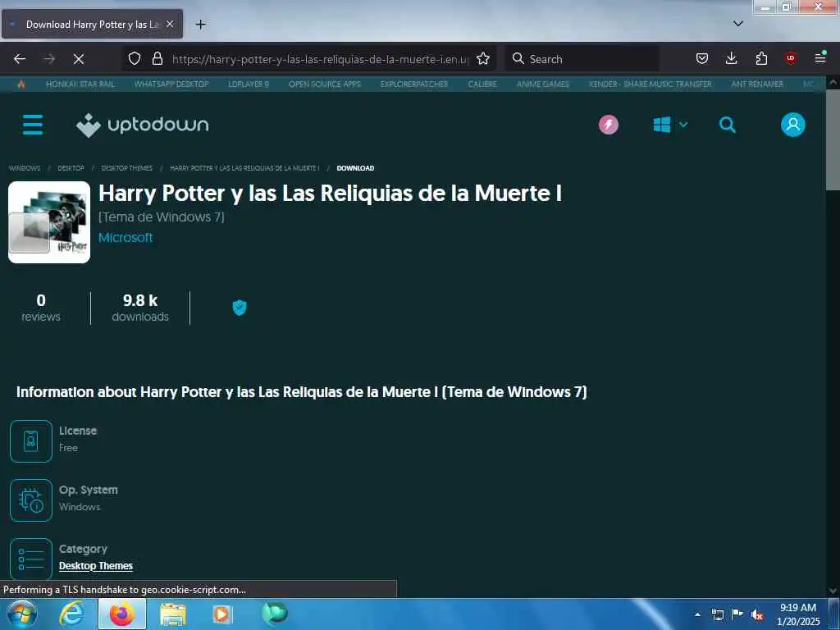Open Xender - Share Music Transfer bookmark
Image resolution: width=840 pixels, height=630 pixels.
click(650, 84)
